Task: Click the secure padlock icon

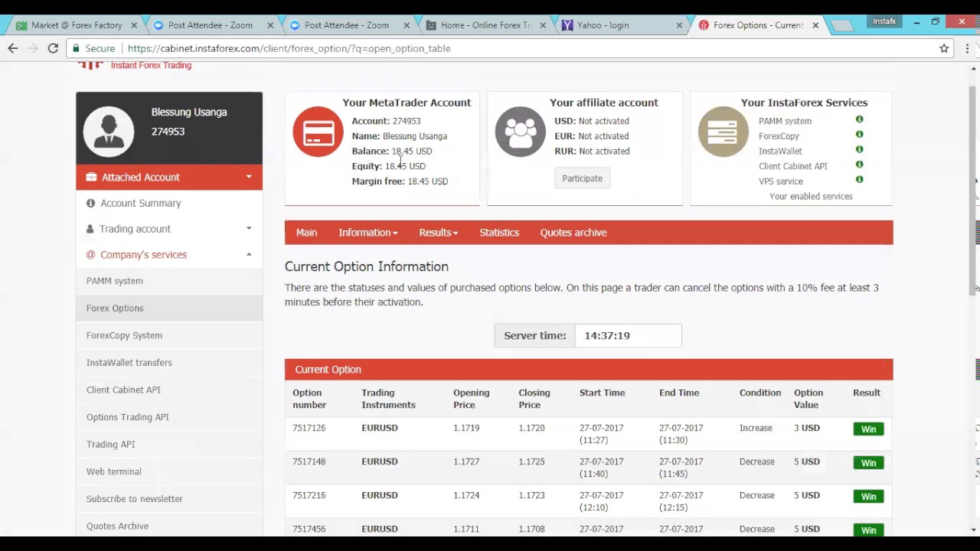Action: (75, 48)
